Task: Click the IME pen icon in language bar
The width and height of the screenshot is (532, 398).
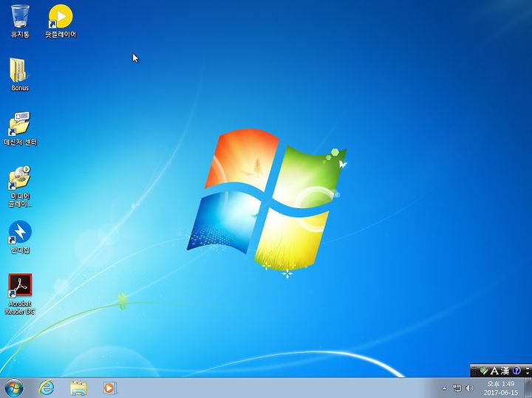Action: click(x=484, y=371)
